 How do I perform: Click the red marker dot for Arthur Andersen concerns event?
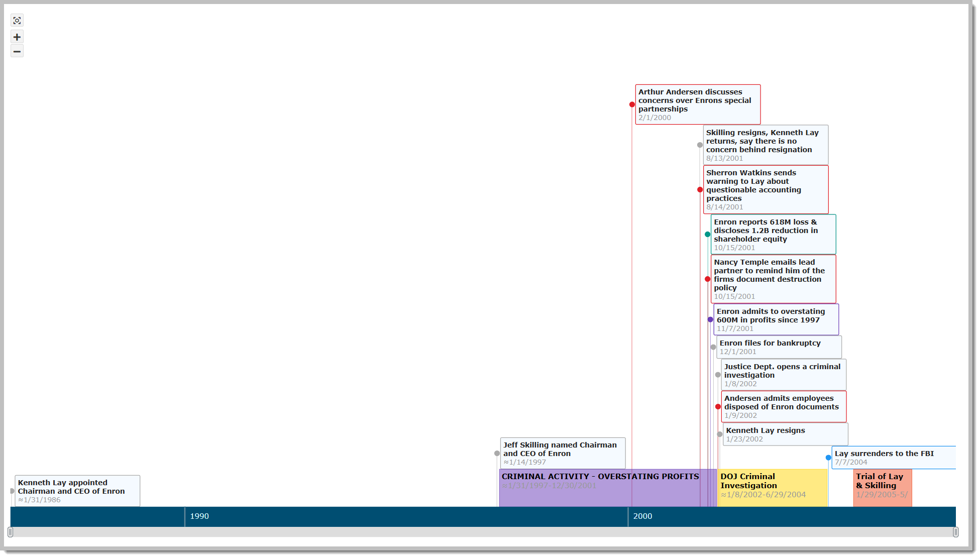pyautogui.click(x=631, y=104)
